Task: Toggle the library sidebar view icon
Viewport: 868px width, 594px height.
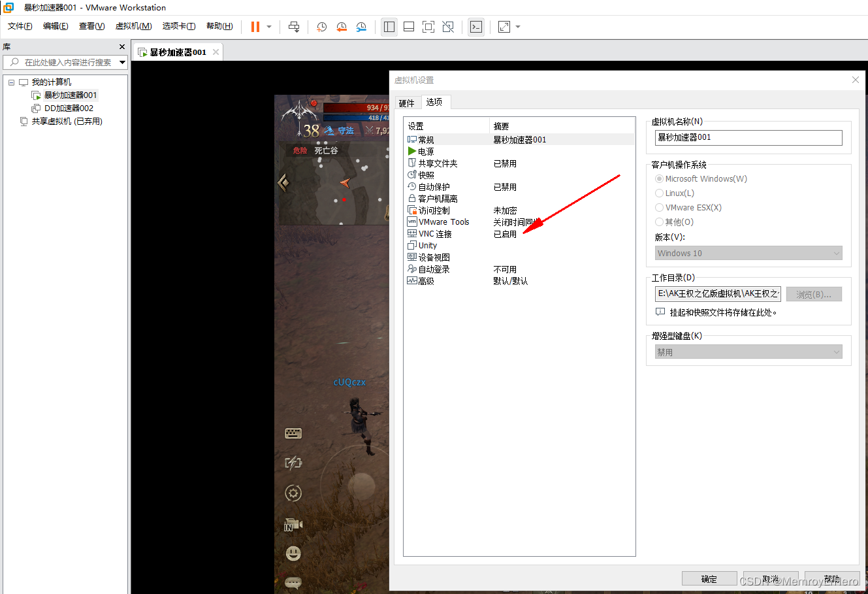Action: 389,27
